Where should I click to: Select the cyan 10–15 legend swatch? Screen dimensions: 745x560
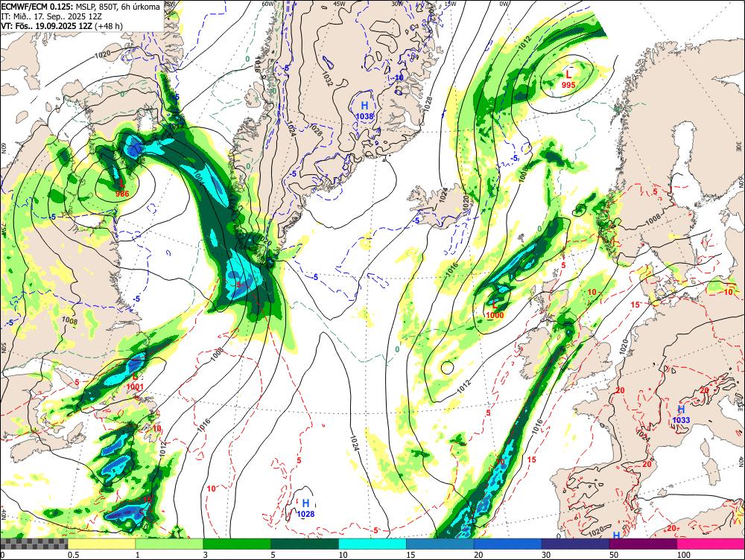tap(372, 544)
